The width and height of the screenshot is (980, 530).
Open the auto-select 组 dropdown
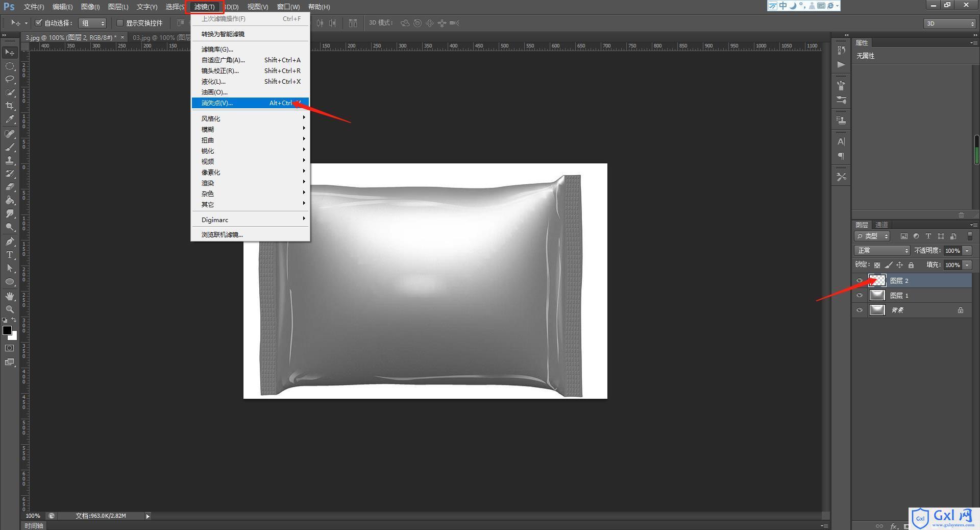tap(93, 23)
